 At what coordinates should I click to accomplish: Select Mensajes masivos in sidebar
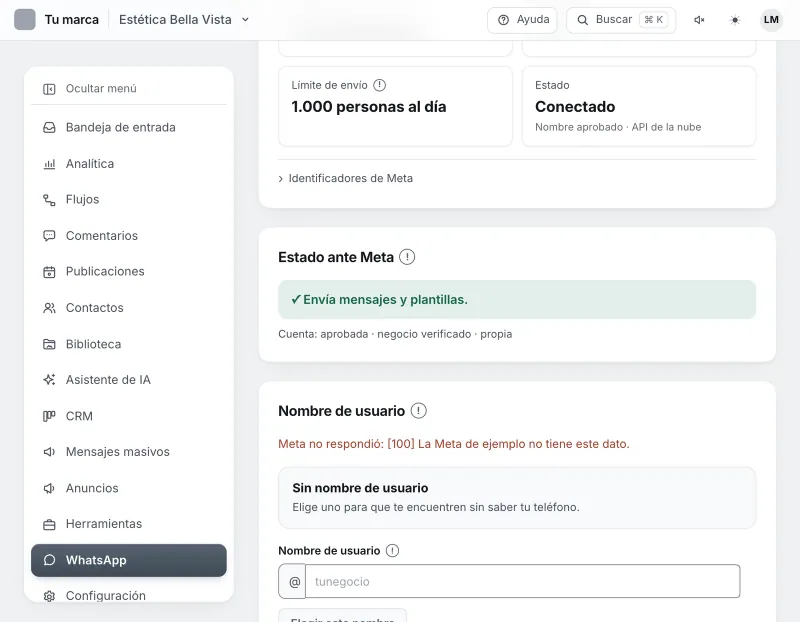click(x=129, y=452)
